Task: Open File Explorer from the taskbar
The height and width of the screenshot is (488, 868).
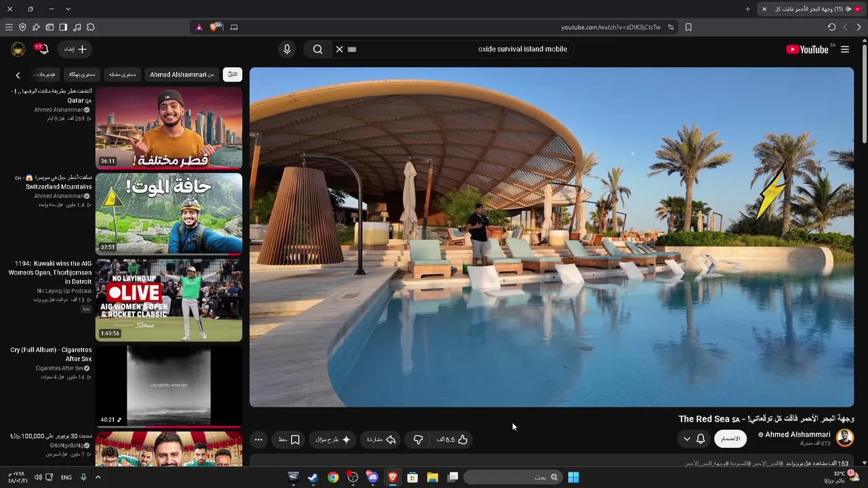Action: tap(432, 477)
